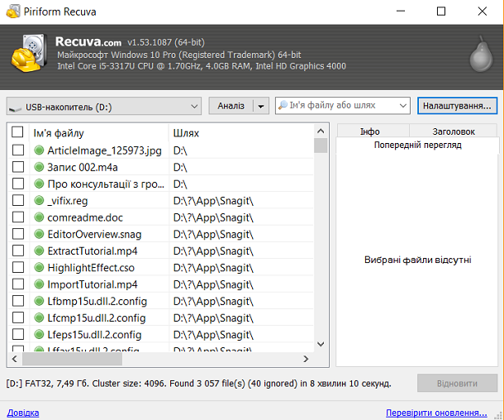Toggle the select-all checkbox in header
The image size is (504, 420).
coord(18,132)
